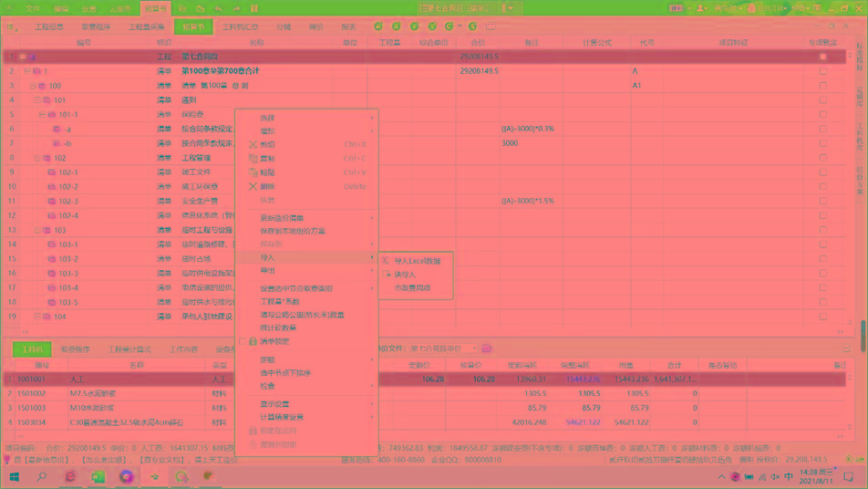This screenshot has width=868, height=489.
Task: Toggle 专项暂定 checkbox in row 101
Action: [823, 99]
